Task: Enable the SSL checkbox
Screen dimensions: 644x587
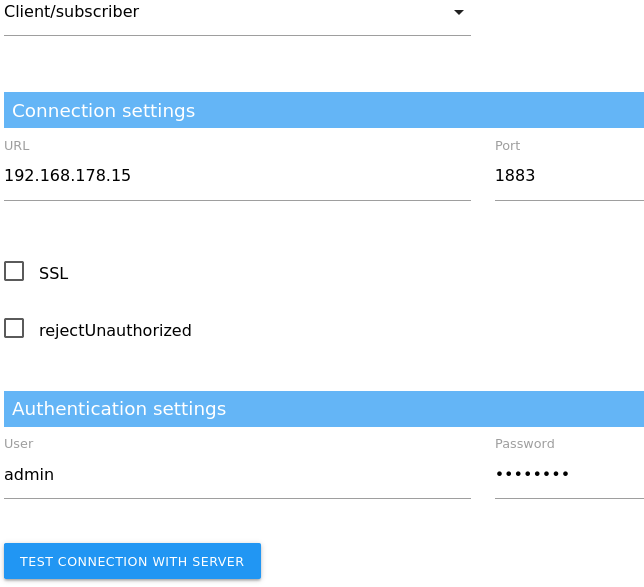Action: click(x=14, y=271)
